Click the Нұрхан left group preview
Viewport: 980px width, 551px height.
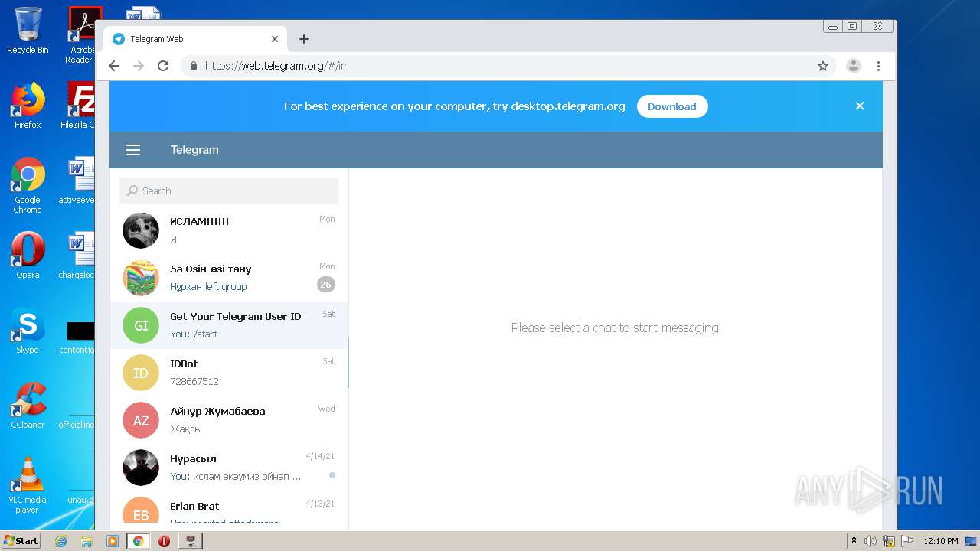(x=208, y=286)
